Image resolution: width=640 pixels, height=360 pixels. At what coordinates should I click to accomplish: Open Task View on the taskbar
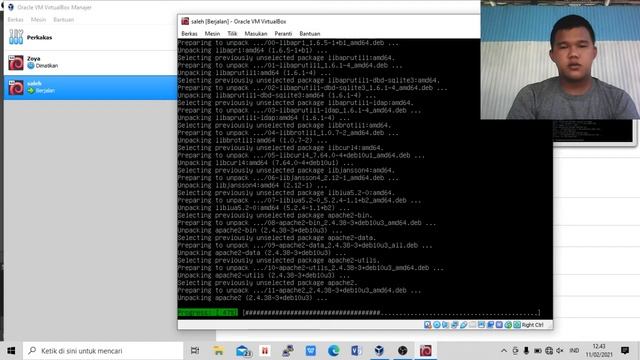click(x=195, y=351)
